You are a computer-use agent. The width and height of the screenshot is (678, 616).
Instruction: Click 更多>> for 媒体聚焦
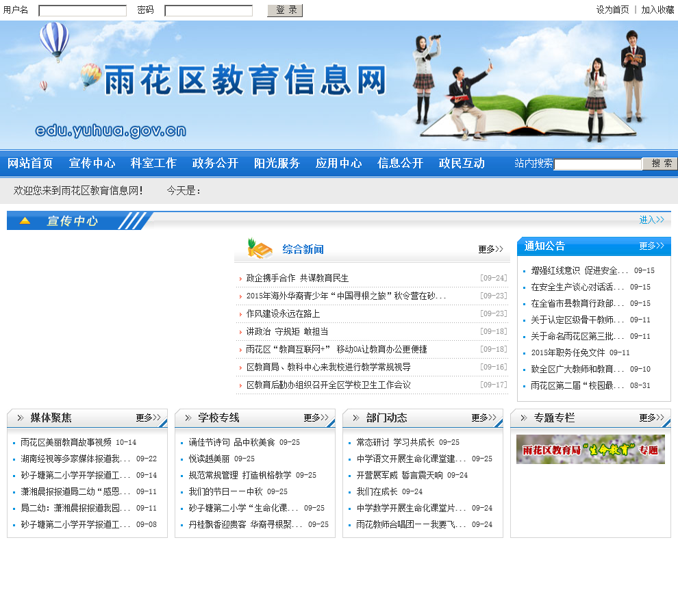coord(149,418)
